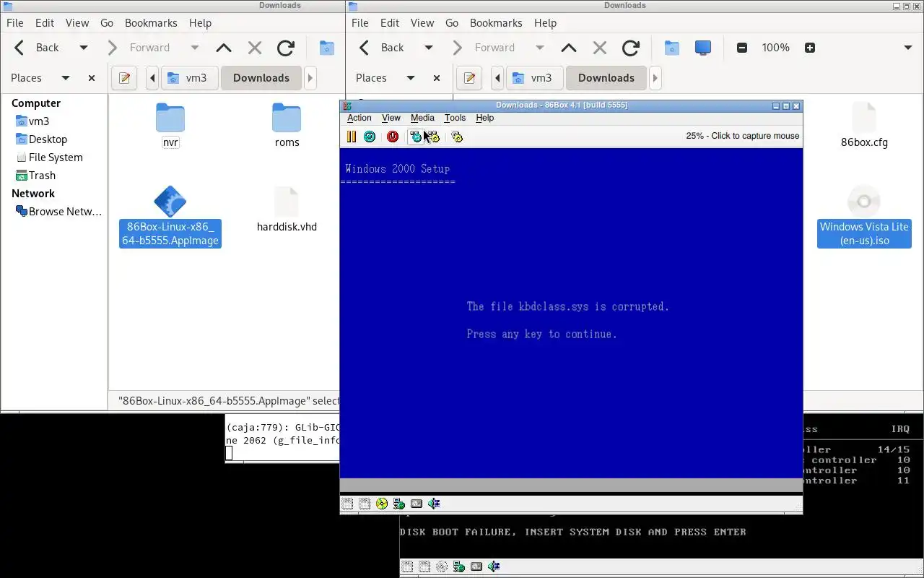This screenshot has width=924, height=578.
Task: Open Places sidebar dropdown in right file manager
Action: click(411, 78)
